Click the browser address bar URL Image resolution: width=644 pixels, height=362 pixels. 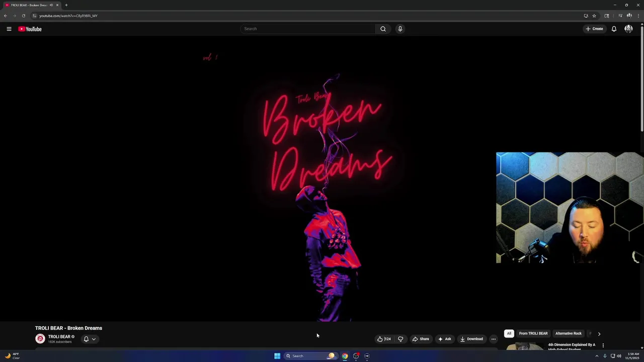tap(68, 16)
